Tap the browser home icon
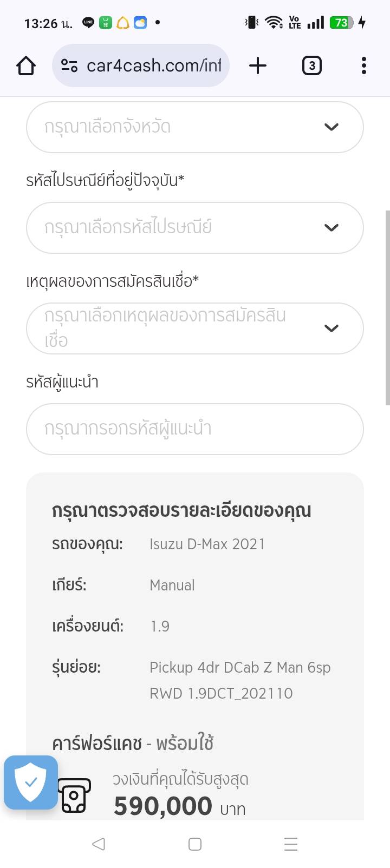 (26, 66)
